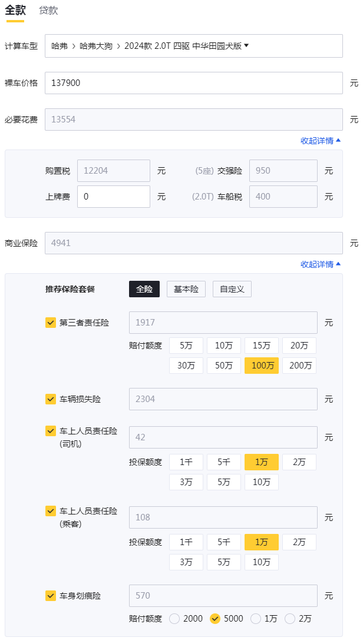
Task: Set third-party liability coverage to 50万
Action: coord(224,366)
